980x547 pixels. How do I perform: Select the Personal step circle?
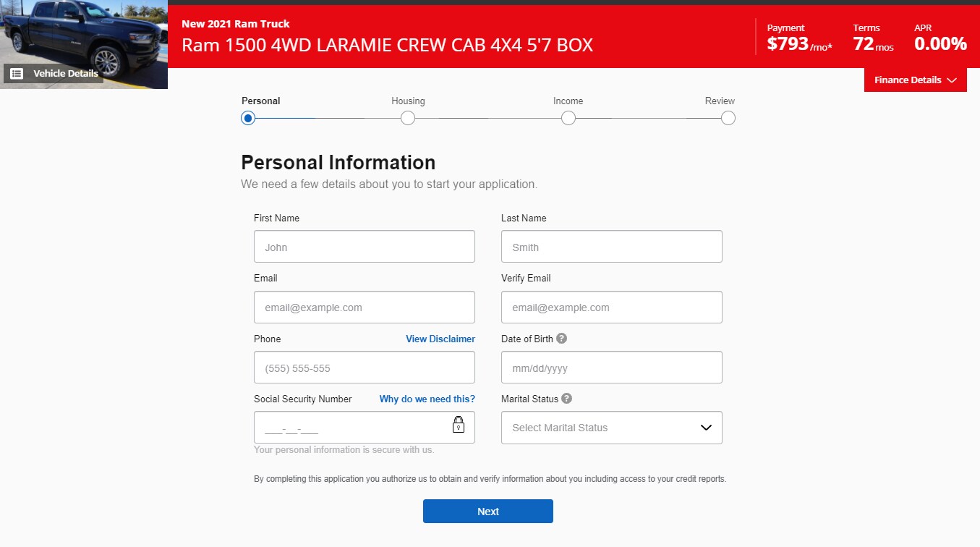click(248, 118)
